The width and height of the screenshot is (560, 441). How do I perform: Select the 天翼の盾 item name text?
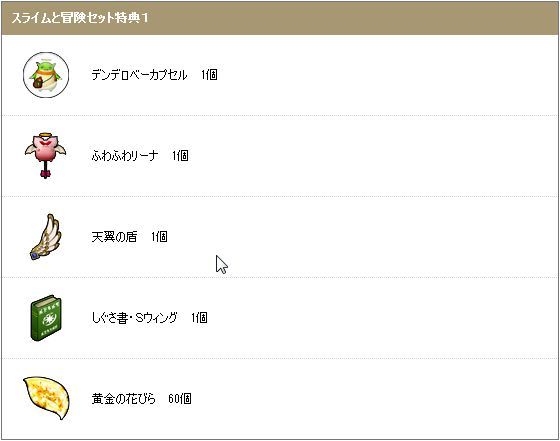coord(114,237)
